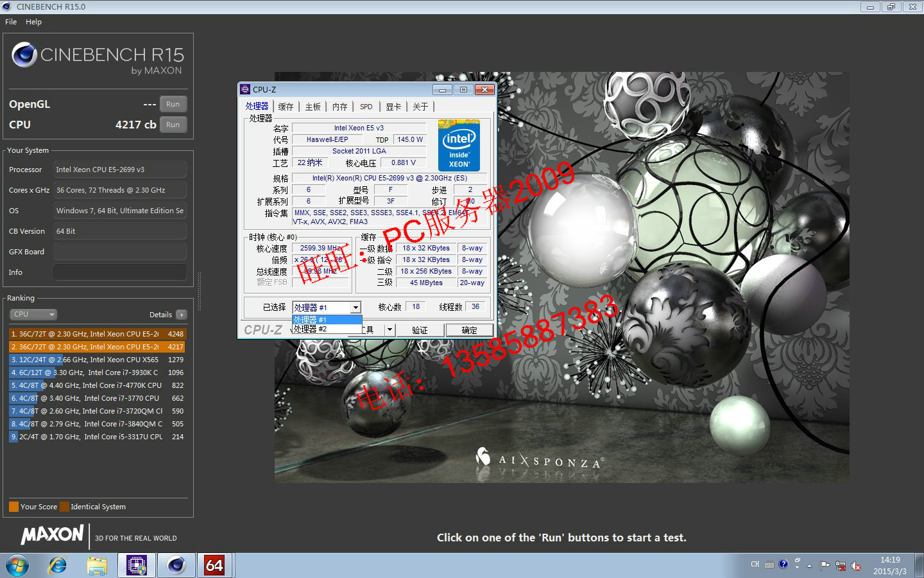Image resolution: width=924 pixels, height=578 pixels.
Task: Select the 处理器 tab in CPU-Z
Action: (257, 107)
